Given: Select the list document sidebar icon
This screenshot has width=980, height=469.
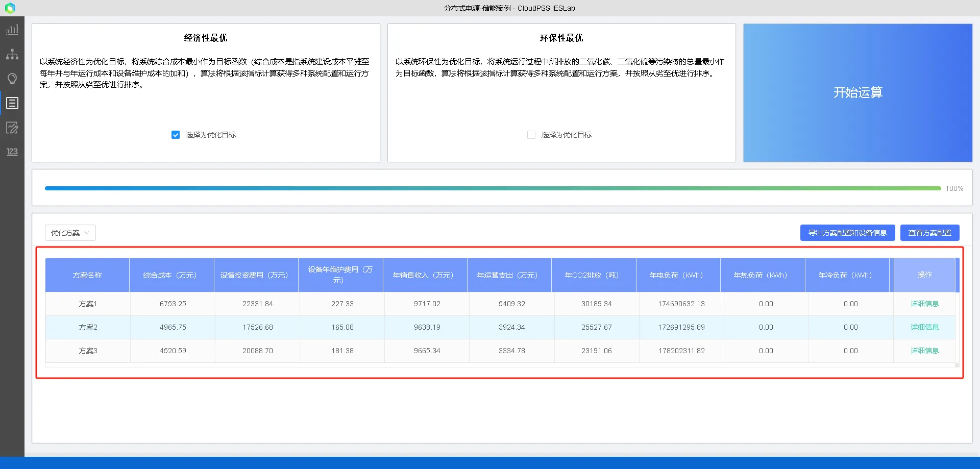Looking at the screenshot, I should [12, 103].
